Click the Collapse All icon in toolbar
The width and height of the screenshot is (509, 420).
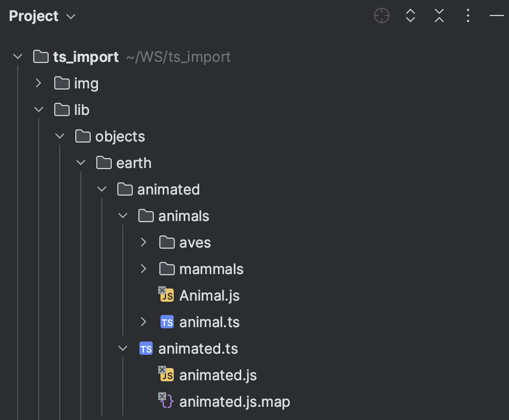439,15
